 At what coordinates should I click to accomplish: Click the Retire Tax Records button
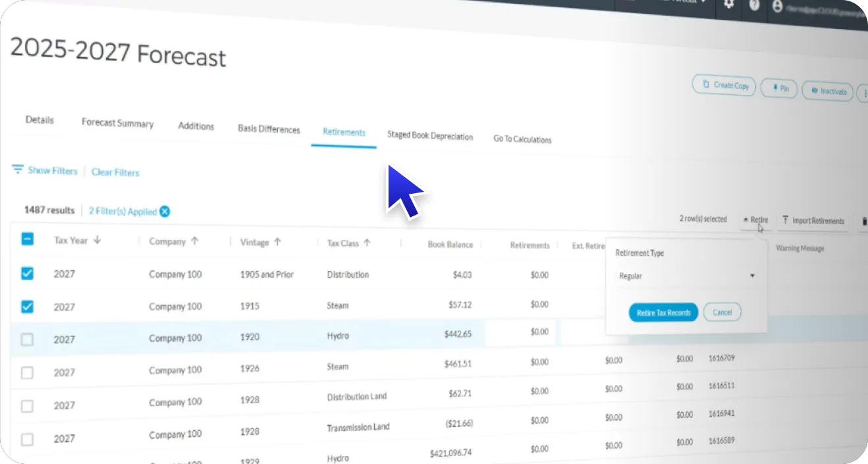pyautogui.click(x=663, y=312)
